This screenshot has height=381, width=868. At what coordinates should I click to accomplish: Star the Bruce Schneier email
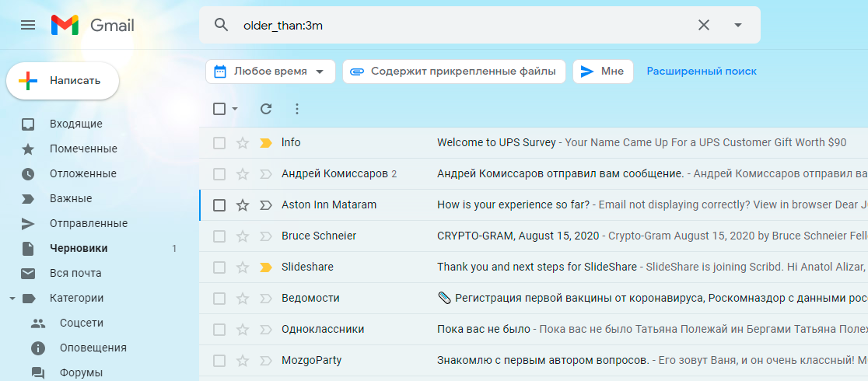tap(243, 236)
